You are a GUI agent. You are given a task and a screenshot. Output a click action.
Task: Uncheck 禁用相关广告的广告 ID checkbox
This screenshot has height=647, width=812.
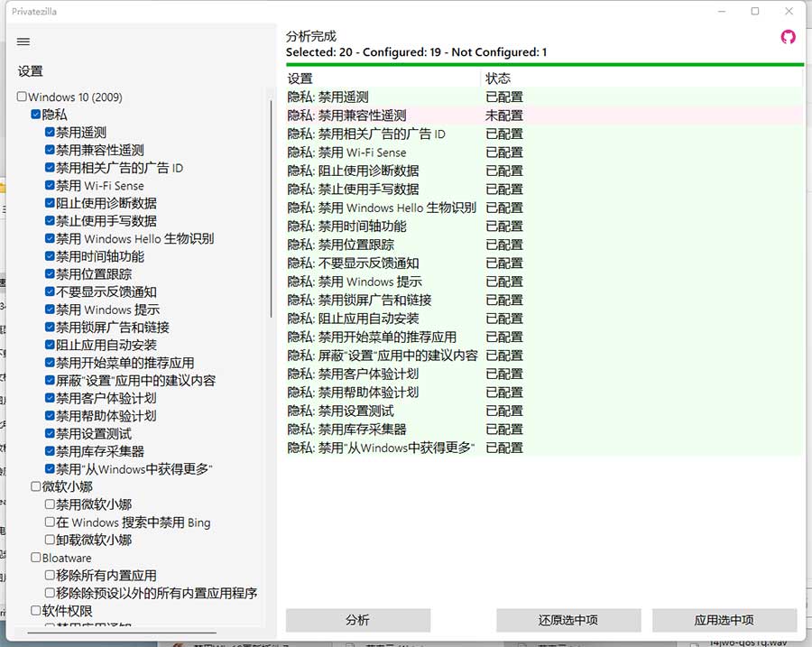(50, 167)
